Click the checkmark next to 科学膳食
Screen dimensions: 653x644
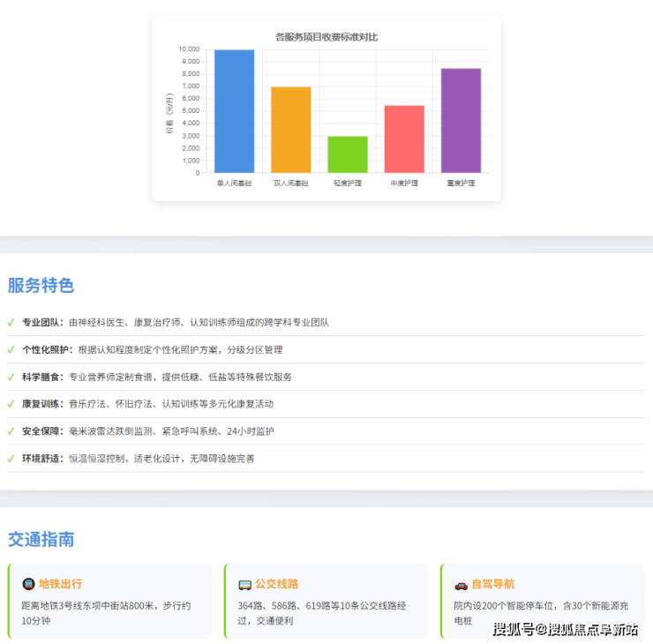click(11, 378)
